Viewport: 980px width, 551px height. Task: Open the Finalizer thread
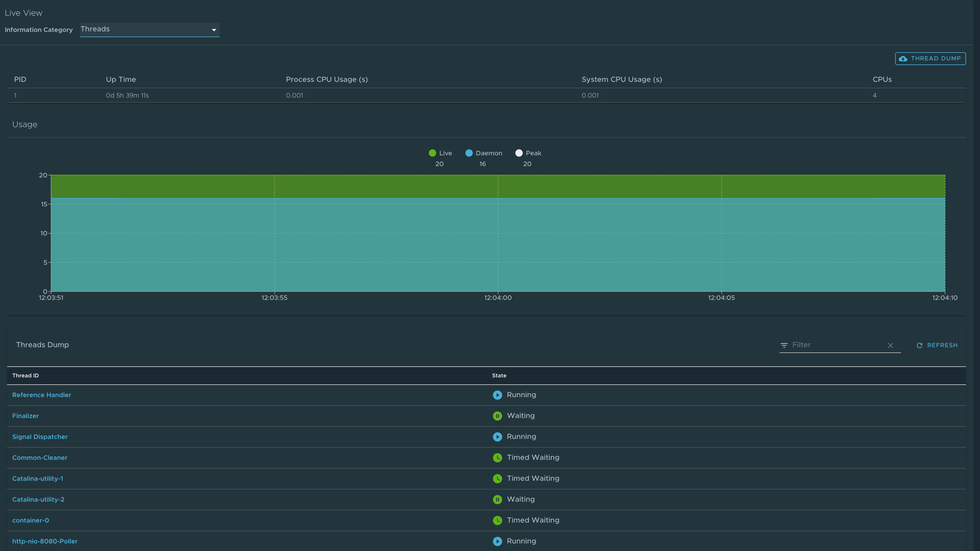pos(26,416)
